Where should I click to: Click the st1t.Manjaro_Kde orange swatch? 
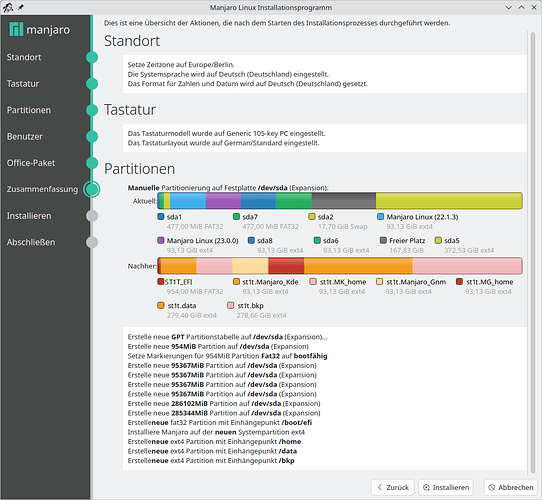[x=236, y=281]
